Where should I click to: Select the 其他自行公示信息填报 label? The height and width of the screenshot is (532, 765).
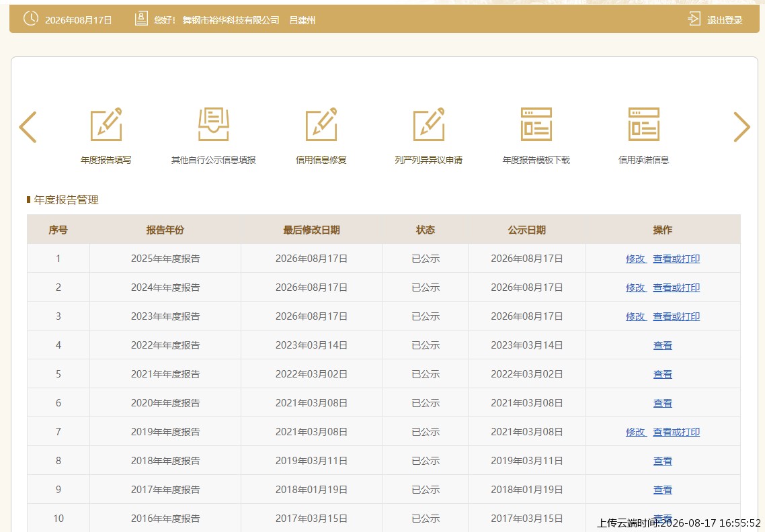[x=213, y=160]
